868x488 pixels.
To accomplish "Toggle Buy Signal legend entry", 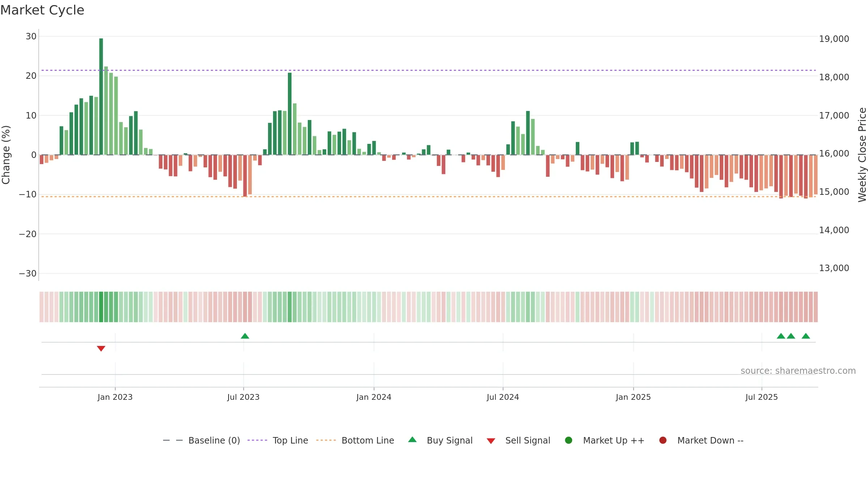I will [x=440, y=440].
